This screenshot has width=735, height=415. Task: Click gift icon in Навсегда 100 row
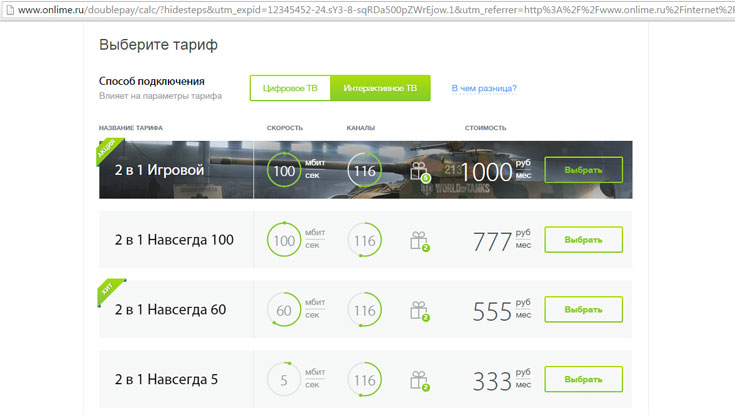click(419, 241)
